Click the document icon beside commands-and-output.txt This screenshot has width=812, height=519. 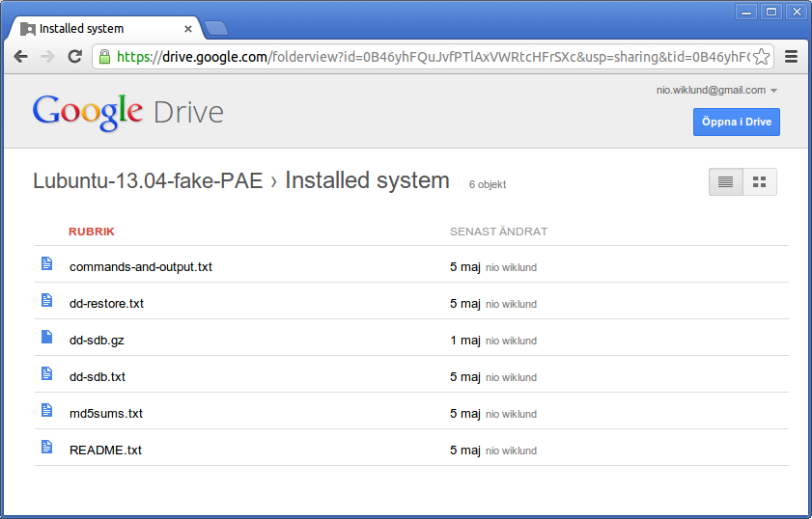(46, 263)
